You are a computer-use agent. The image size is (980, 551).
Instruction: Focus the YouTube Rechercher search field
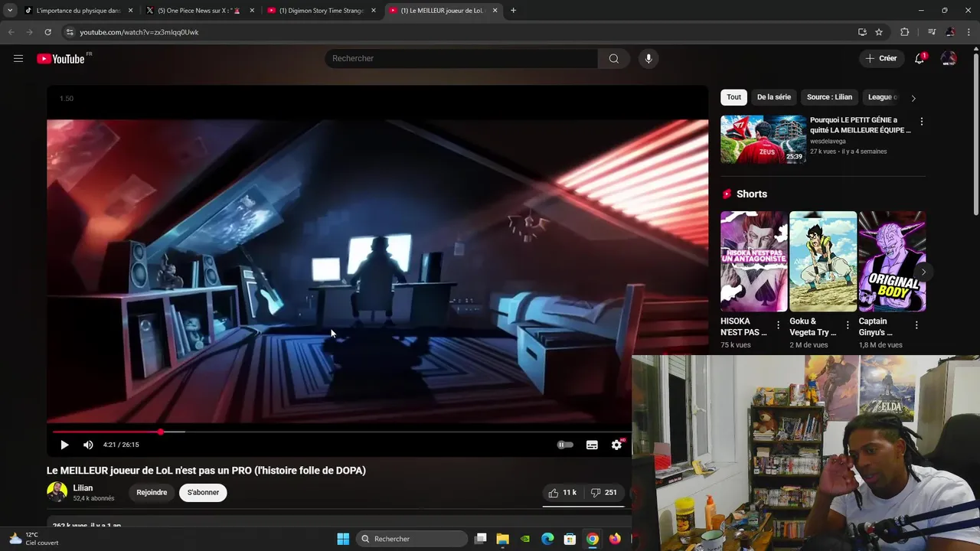pyautogui.click(x=462, y=59)
